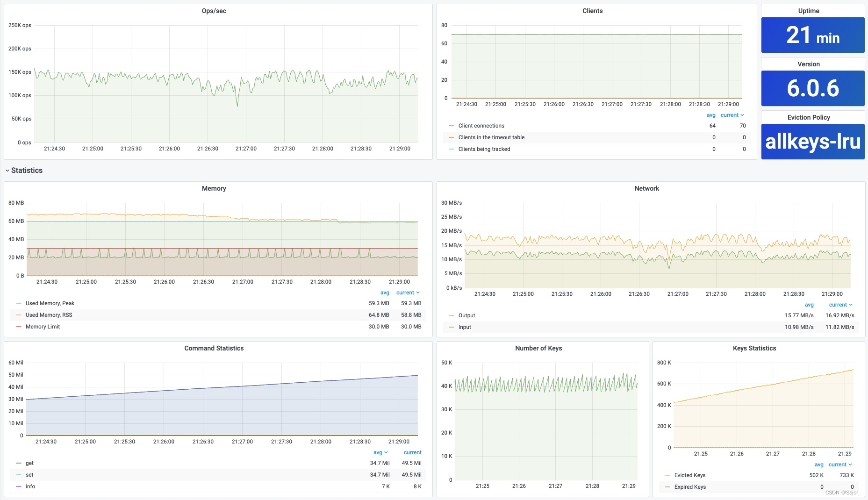
Task: Toggle visibility of the get series
Action: point(29,463)
